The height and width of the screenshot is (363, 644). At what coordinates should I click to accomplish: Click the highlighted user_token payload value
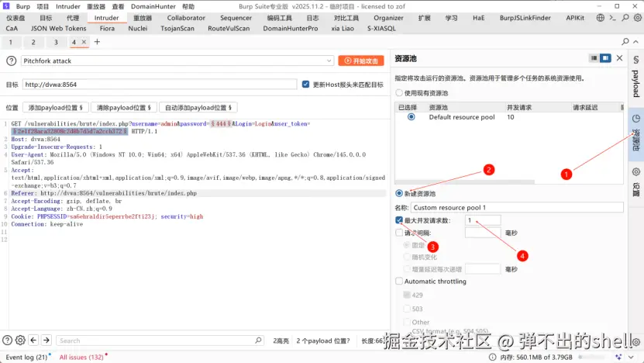[x=70, y=131]
